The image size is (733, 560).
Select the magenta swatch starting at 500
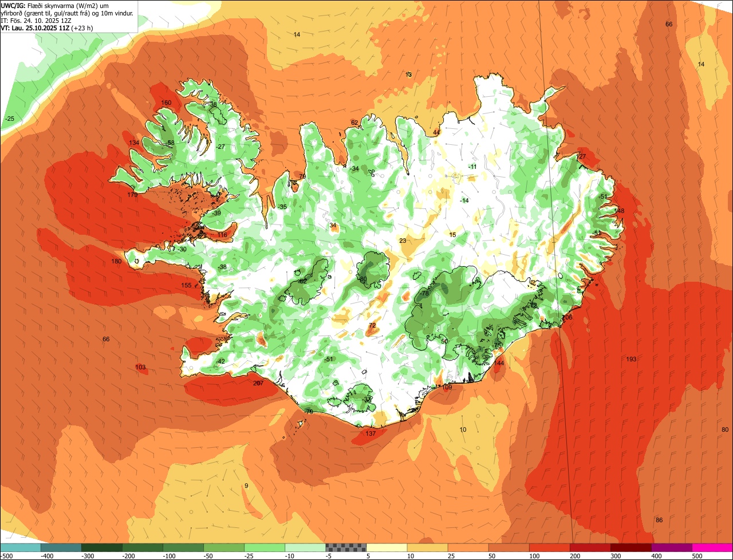tap(712, 547)
